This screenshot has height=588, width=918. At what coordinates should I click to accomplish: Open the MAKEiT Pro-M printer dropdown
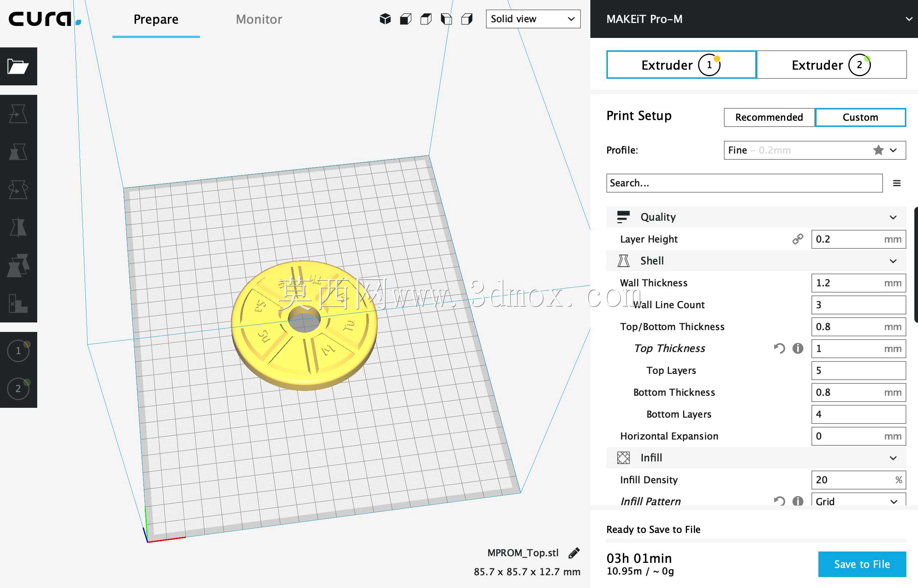point(754,19)
